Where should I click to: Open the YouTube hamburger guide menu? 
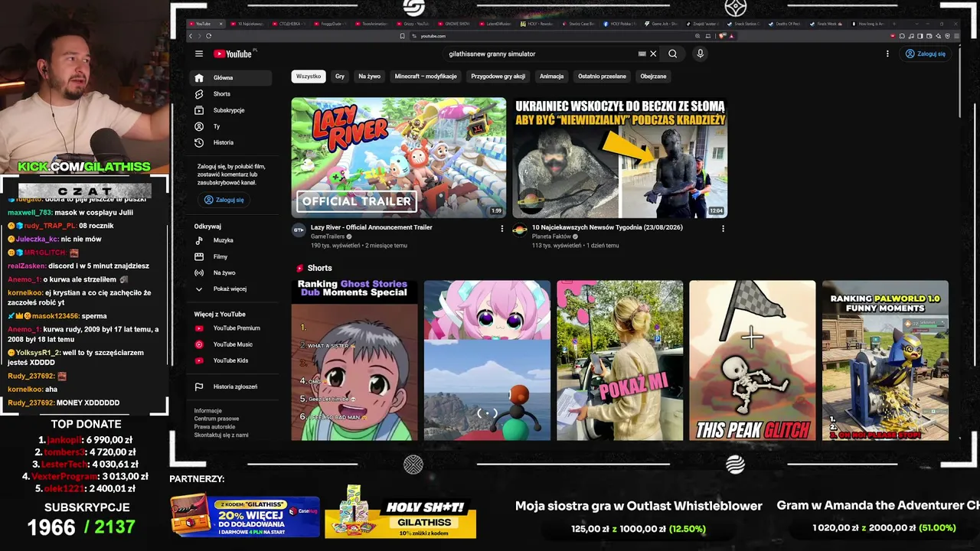click(199, 54)
